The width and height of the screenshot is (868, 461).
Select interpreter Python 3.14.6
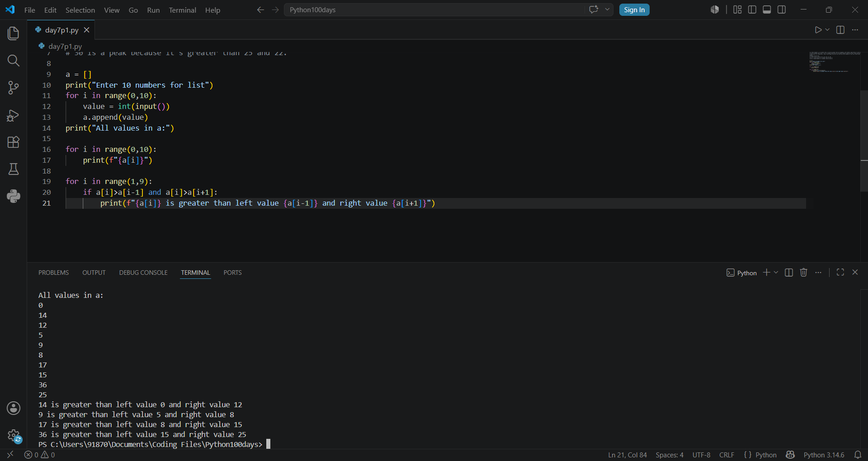824,455
